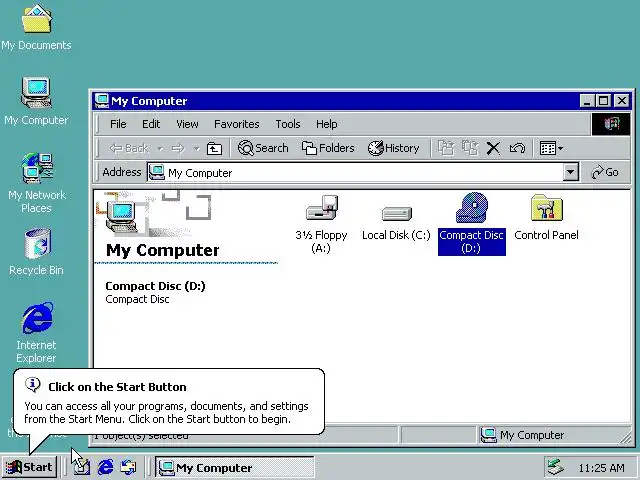Minimize the My Computer window
The image size is (640, 480).
tap(587, 101)
